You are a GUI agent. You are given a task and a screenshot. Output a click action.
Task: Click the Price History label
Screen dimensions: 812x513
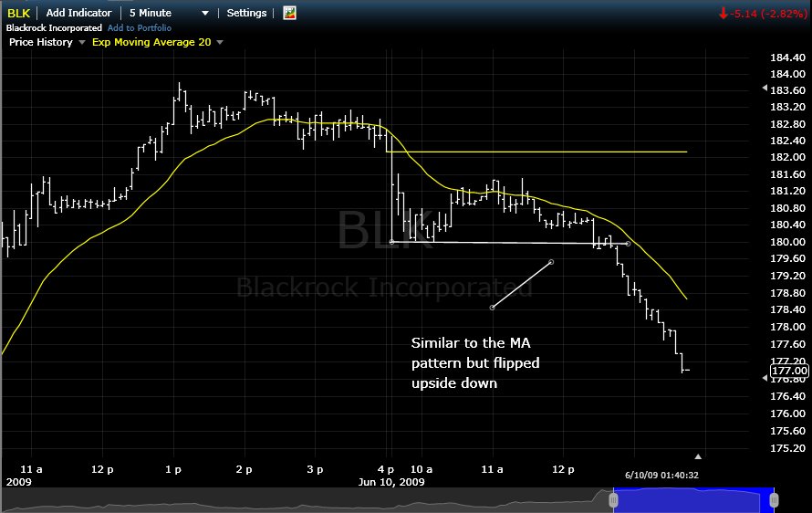pos(41,42)
